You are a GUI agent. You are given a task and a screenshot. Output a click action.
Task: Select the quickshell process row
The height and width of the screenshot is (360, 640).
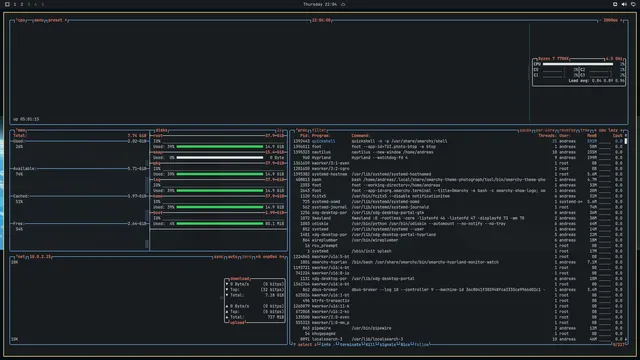[458, 141]
